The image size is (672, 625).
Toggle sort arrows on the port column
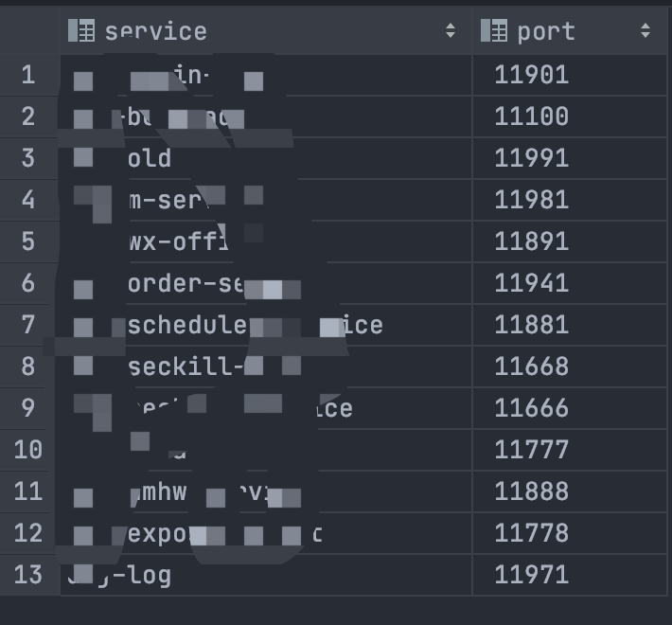coord(645,31)
